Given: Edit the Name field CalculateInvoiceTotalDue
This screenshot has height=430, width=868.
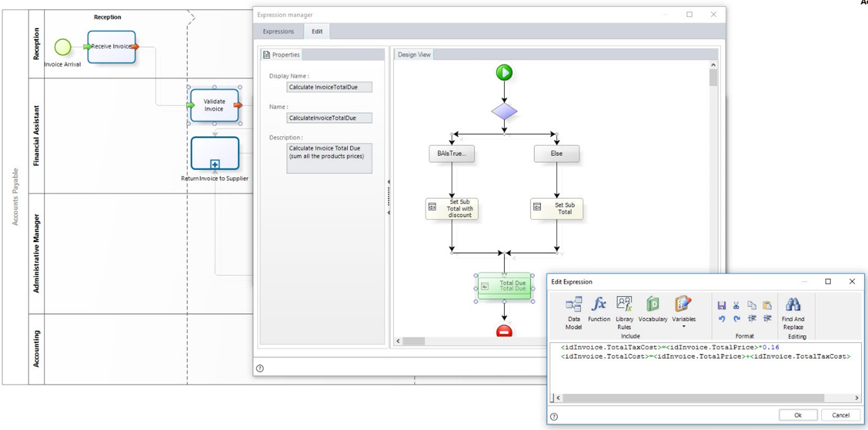Looking at the screenshot, I should 329,118.
